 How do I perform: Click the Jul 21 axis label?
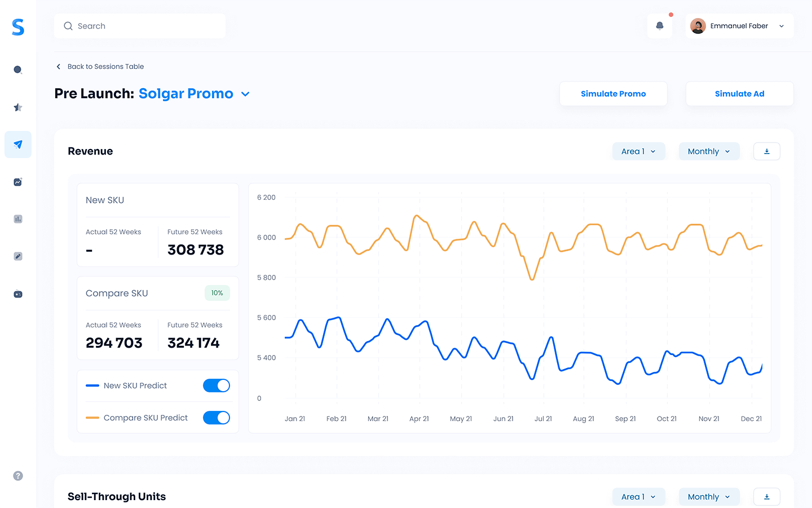[x=543, y=419]
